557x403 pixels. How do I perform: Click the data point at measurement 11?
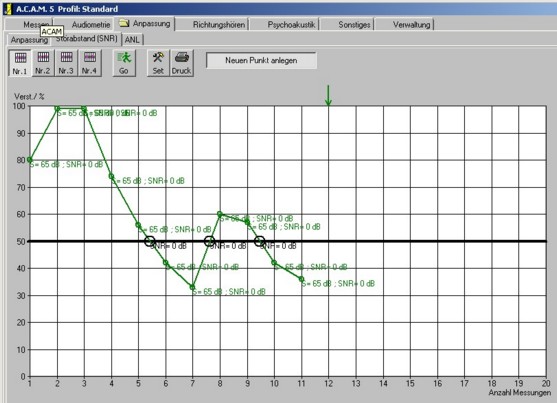(x=301, y=279)
